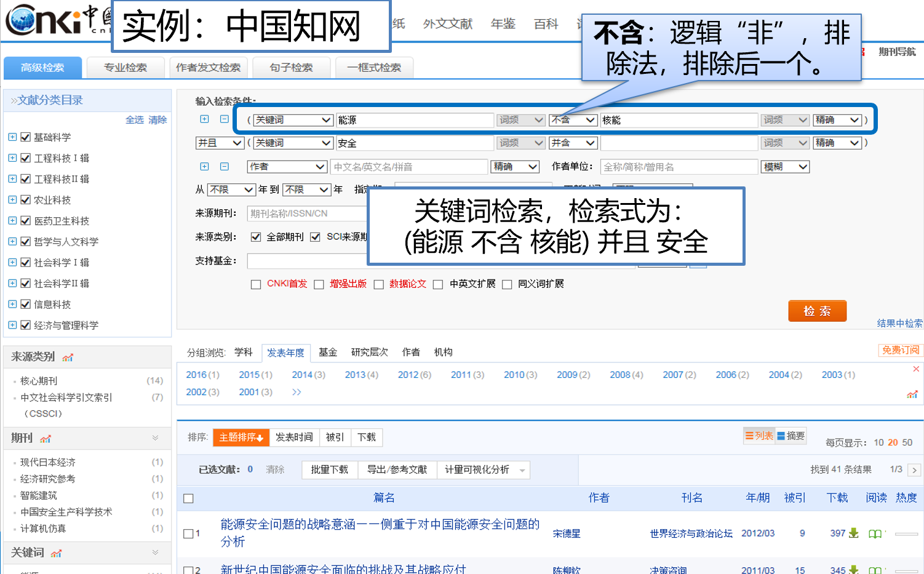
Task: Toggle the 中英文扩展 checkbox
Action: pyautogui.click(x=438, y=284)
